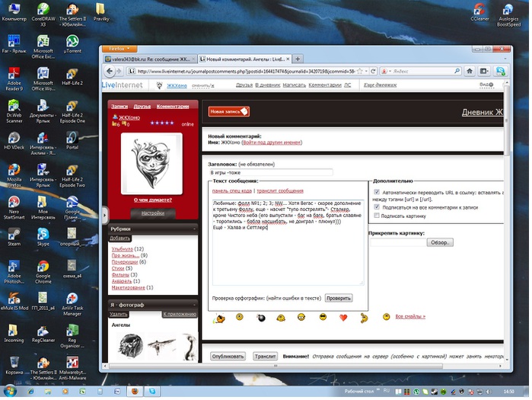Image resolution: width=532 pixels, height=400 pixels.
Task: Open 'Комментарии' in the top navigation
Action: [325, 85]
